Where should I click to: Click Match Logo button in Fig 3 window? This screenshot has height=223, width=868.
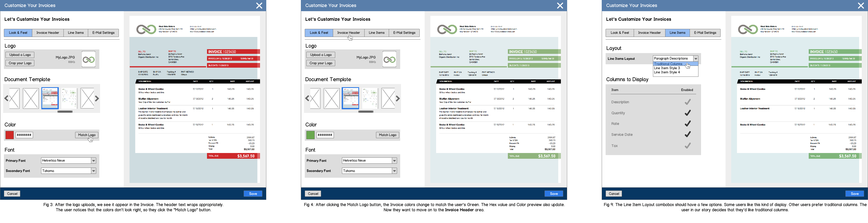tap(87, 135)
